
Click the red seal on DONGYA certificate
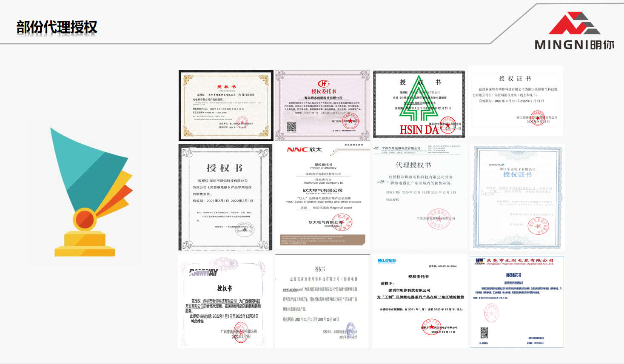538,226
